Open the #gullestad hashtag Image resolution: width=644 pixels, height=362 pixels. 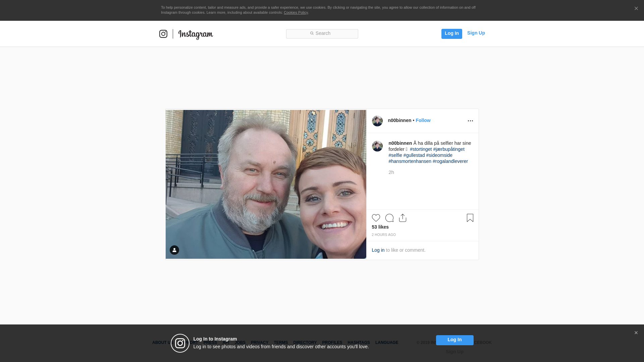(414, 155)
